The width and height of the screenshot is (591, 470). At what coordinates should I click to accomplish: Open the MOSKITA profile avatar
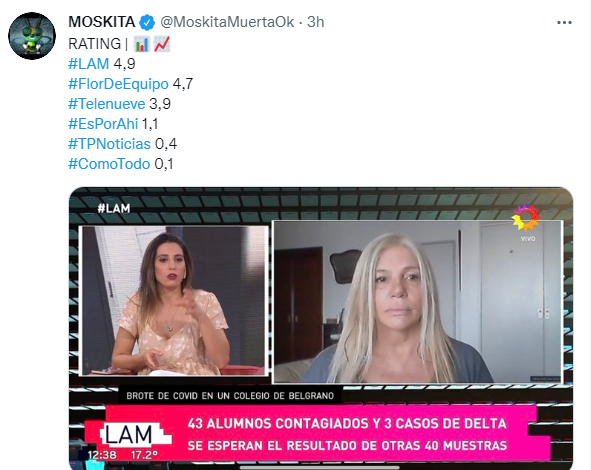click(32, 36)
